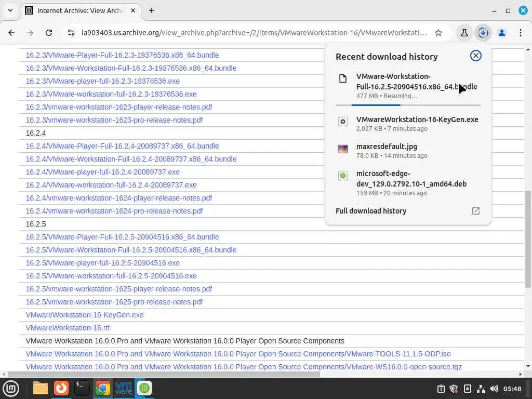Image resolution: width=532 pixels, height=399 pixels.
Task: Download 16.2.4 VMware-player-full exe
Action: (102, 172)
